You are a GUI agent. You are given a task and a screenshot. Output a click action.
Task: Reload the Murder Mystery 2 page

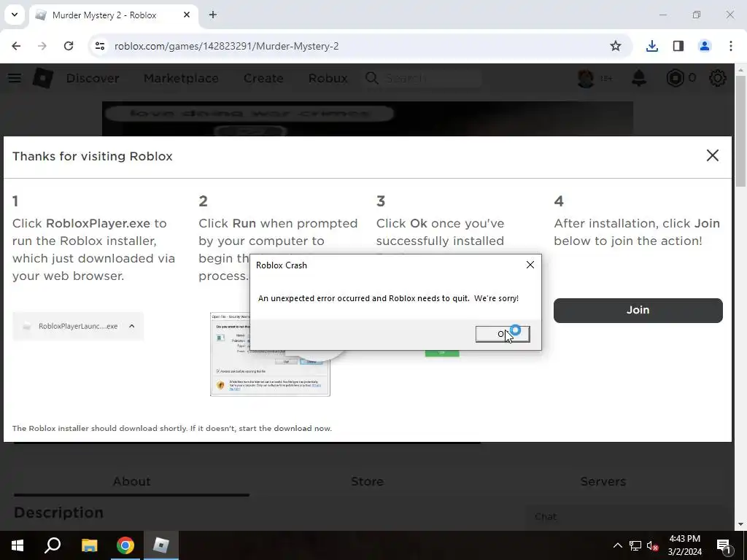(x=69, y=46)
